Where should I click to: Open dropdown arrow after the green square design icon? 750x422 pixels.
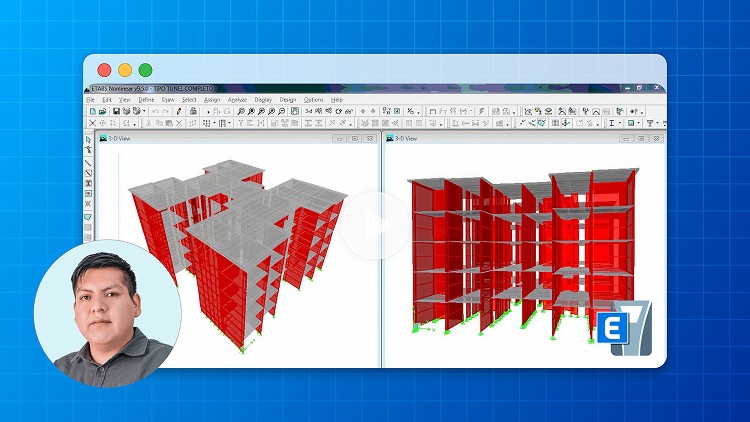pos(639,123)
